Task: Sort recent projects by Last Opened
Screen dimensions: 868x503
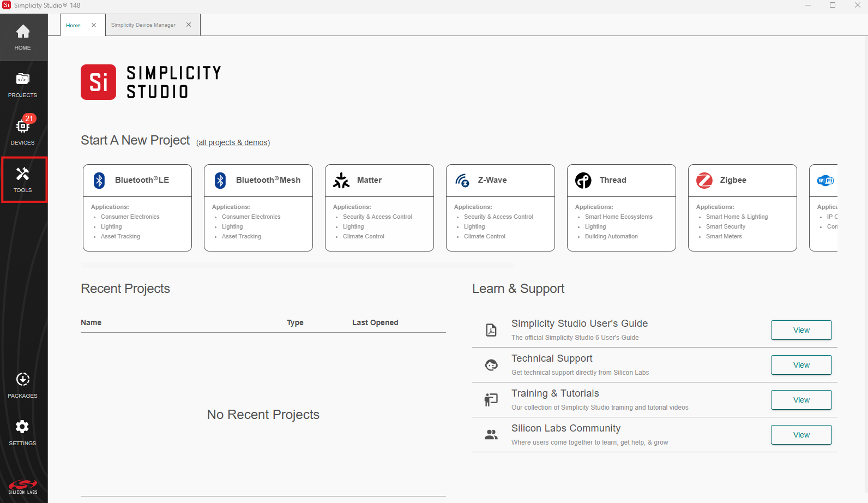Action: (375, 322)
